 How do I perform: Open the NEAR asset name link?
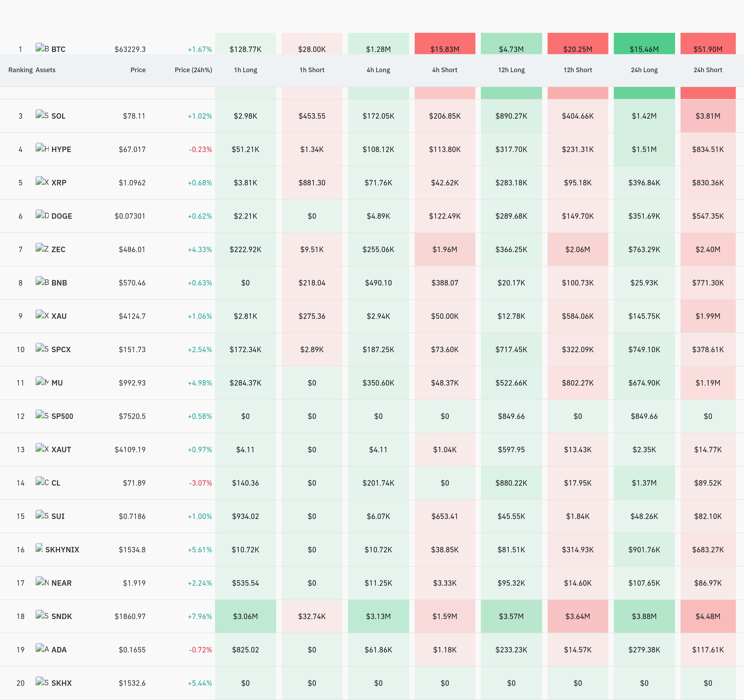click(x=61, y=583)
